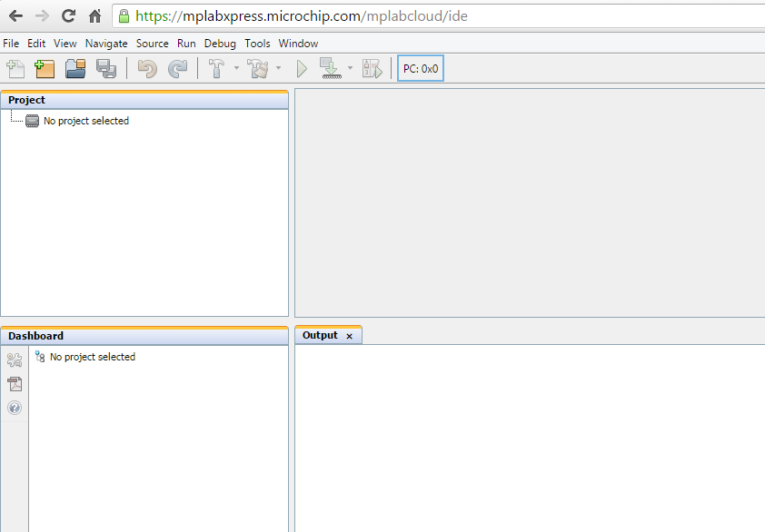Screen dimensions: 765x532
Task: Click the Save All disk icon
Action: pyautogui.click(x=105, y=69)
